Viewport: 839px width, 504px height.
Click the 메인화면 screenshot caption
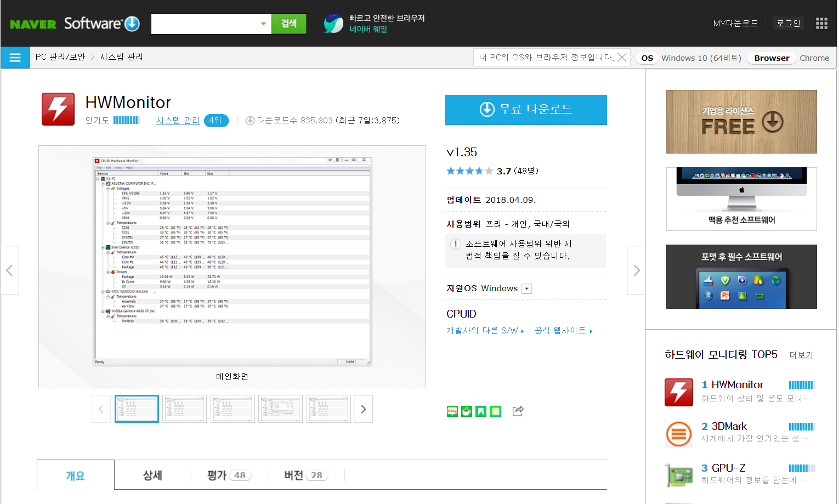pyautogui.click(x=232, y=377)
